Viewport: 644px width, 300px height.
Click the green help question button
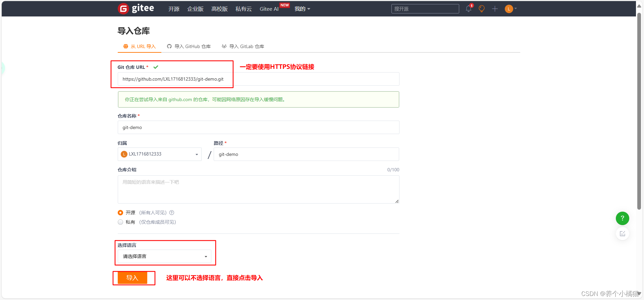coord(622,218)
